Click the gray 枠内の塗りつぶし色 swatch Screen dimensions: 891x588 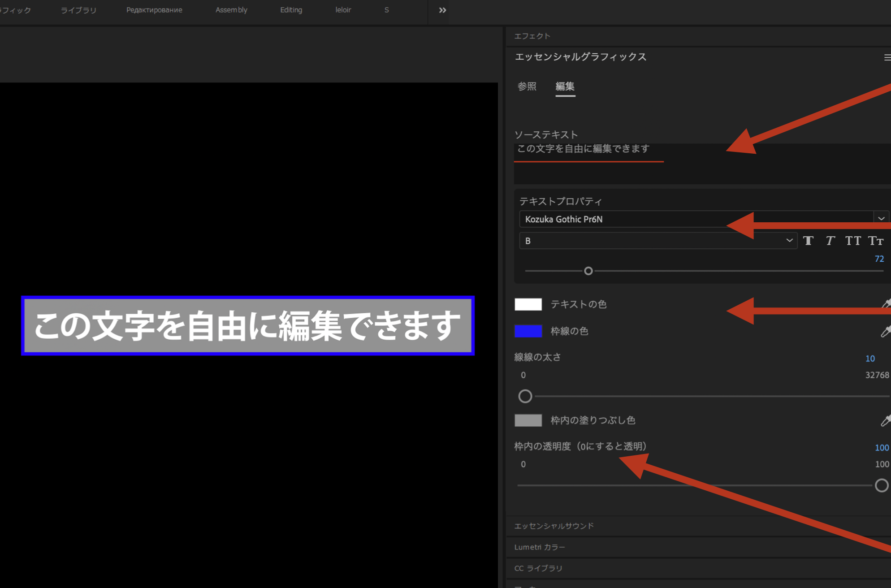pos(528,420)
